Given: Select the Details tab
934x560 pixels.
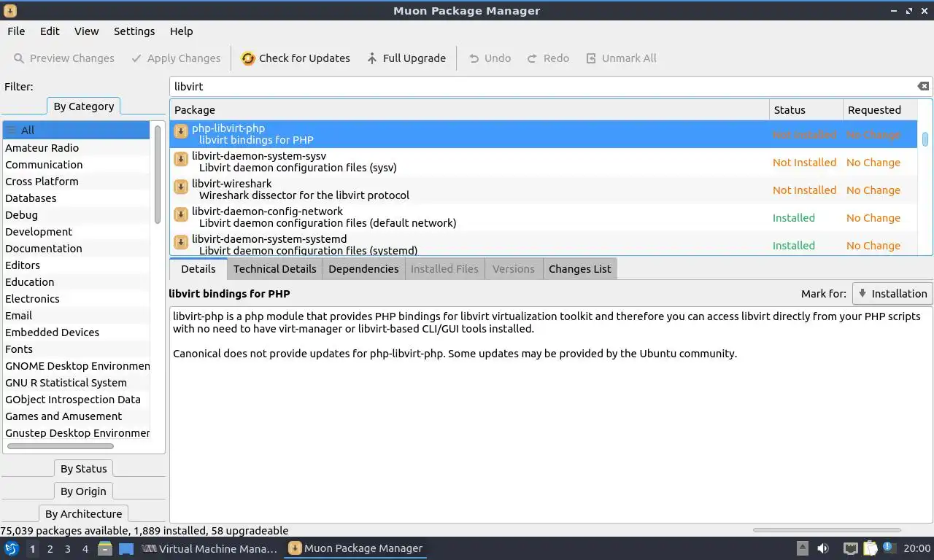Looking at the screenshot, I should pos(198,268).
